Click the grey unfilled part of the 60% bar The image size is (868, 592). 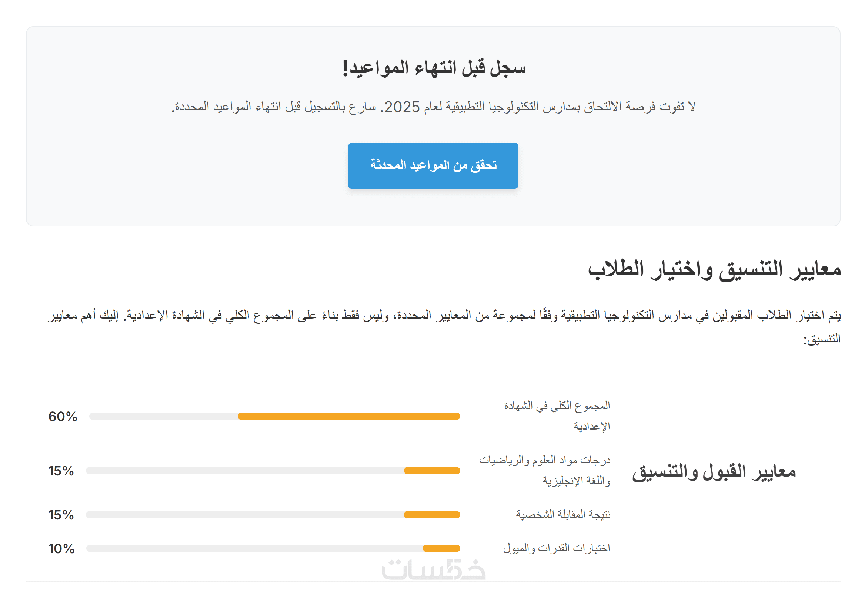coord(163,416)
